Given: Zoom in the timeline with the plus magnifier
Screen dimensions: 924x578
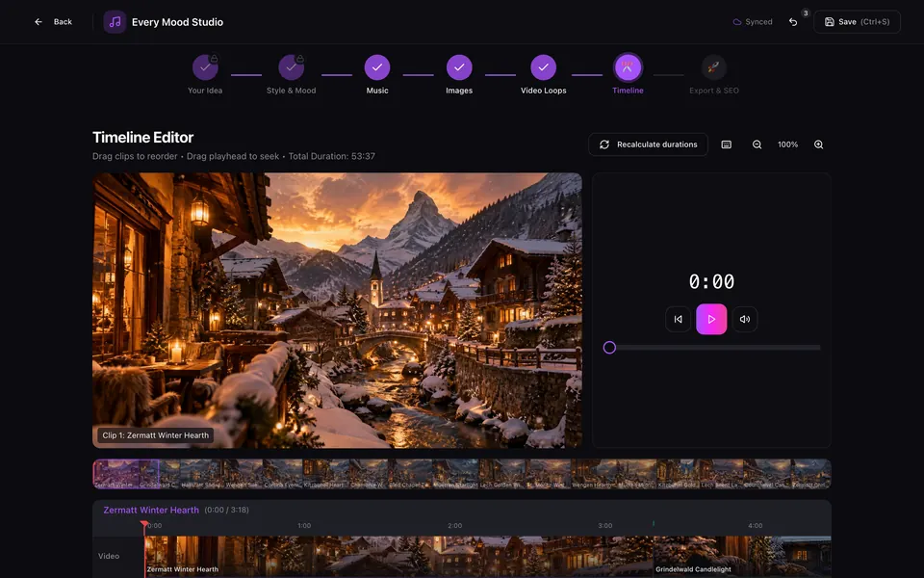Looking at the screenshot, I should point(818,144).
